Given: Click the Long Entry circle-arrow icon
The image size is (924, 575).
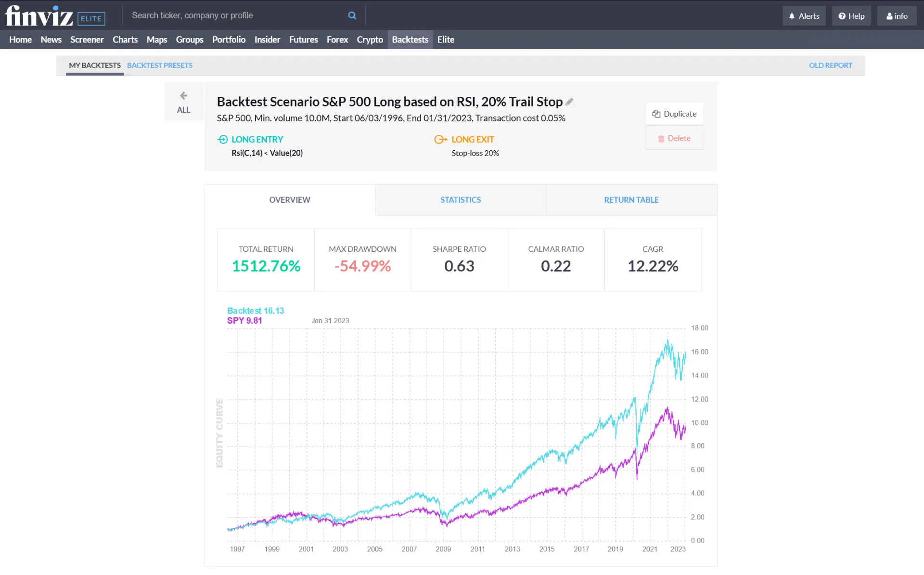Looking at the screenshot, I should (x=222, y=139).
